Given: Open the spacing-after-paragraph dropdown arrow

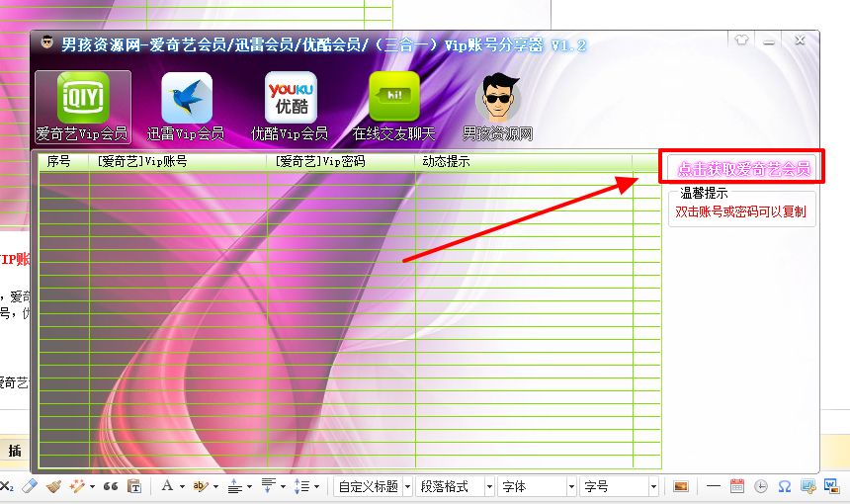Looking at the screenshot, I should pos(283,486).
